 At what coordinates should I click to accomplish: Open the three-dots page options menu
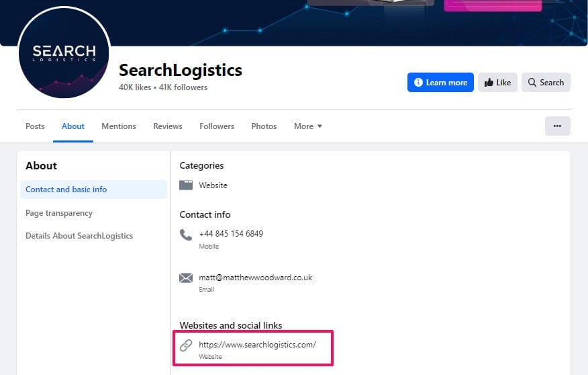pyautogui.click(x=558, y=126)
